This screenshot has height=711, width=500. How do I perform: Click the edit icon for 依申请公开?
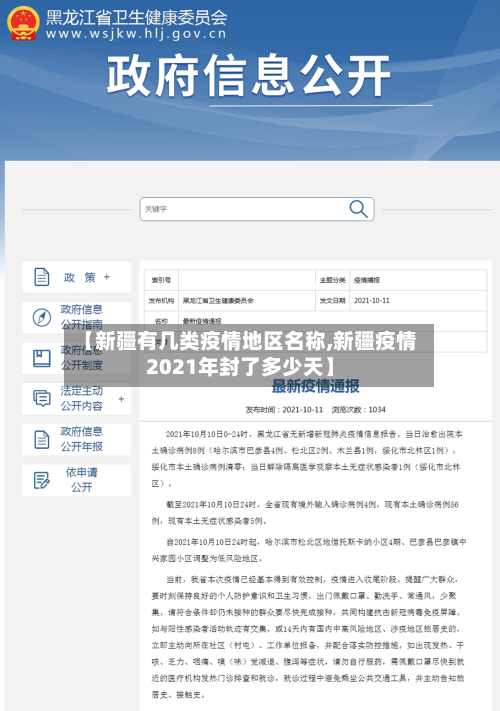pos(42,480)
